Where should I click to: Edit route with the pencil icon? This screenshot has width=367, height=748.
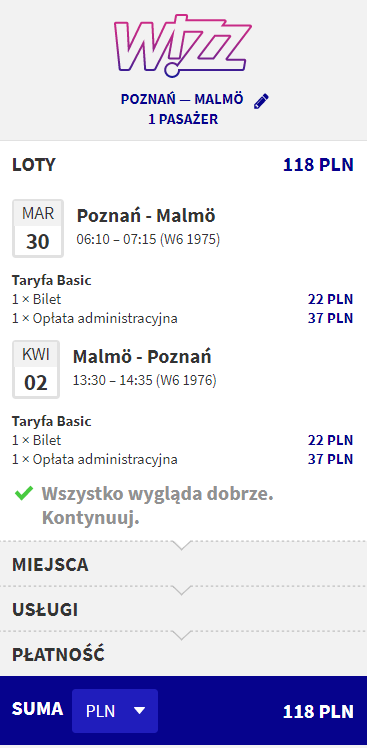[x=261, y=101]
